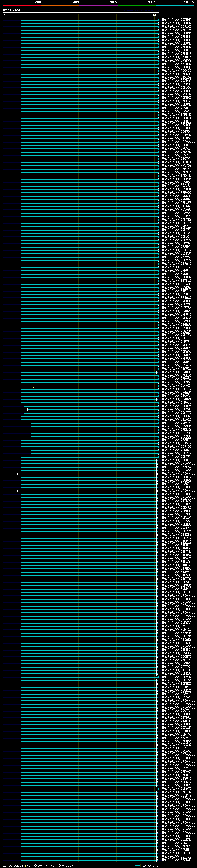Select hit UniRef100_P93769

177,165
